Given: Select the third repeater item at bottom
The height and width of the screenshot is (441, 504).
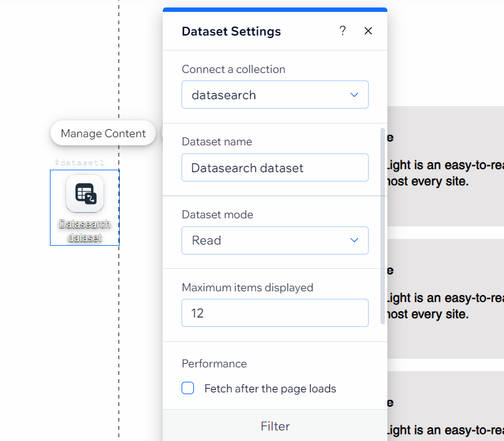Looking at the screenshot, I should point(445,412).
